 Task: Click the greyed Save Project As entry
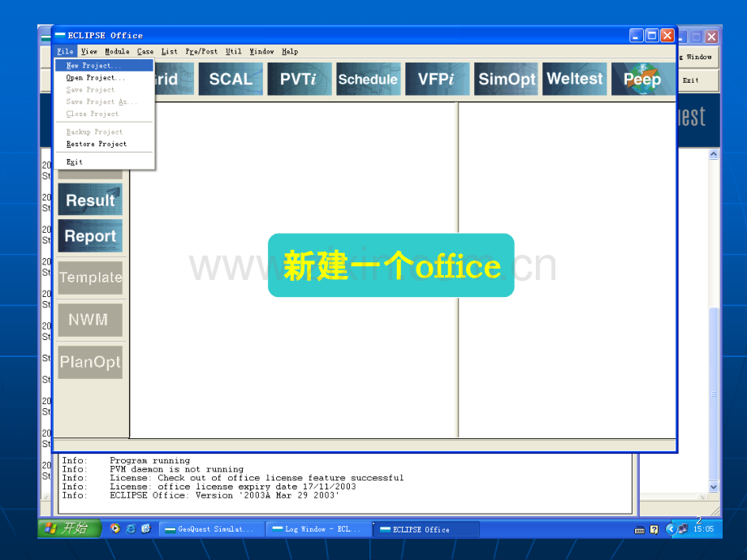(x=104, y=101)
